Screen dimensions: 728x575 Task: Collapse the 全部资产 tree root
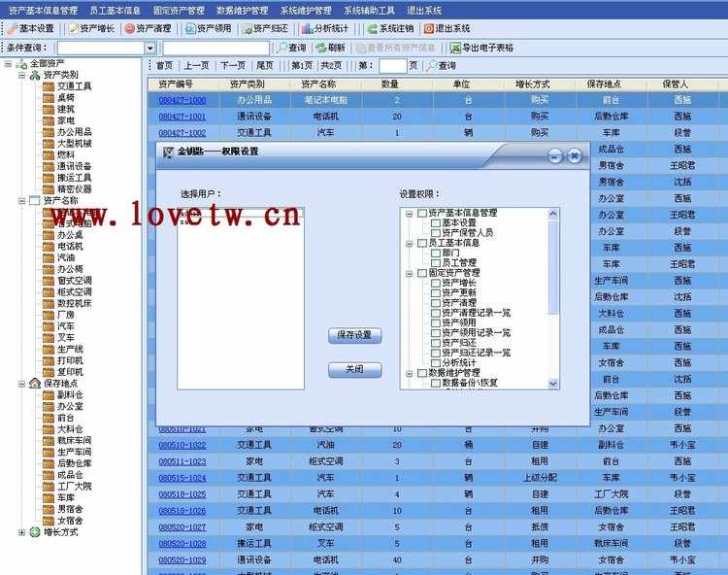click(x=8, y=64)
